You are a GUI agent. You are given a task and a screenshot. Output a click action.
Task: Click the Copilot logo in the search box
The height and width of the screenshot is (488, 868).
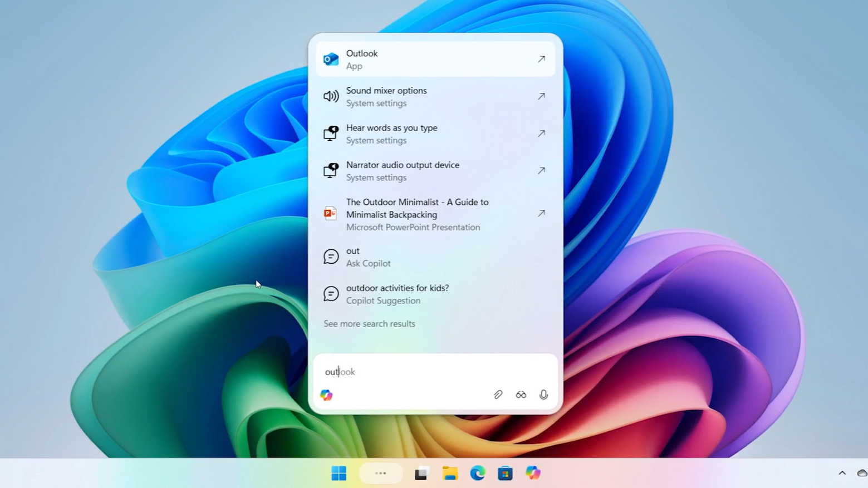[x=326, y=395]
